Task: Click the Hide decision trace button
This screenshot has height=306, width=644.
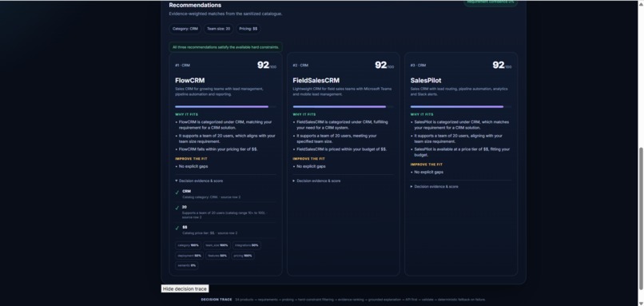Action: [x=185, y=288]
